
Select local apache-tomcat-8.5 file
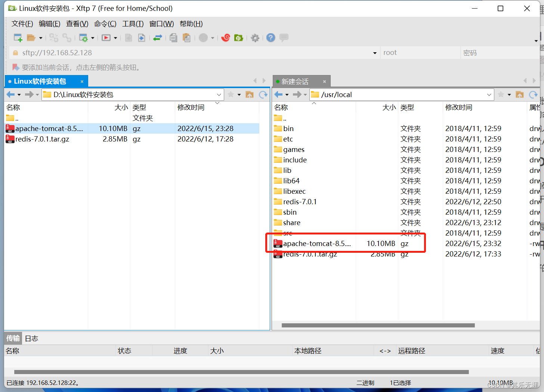(x=132, y=128)
